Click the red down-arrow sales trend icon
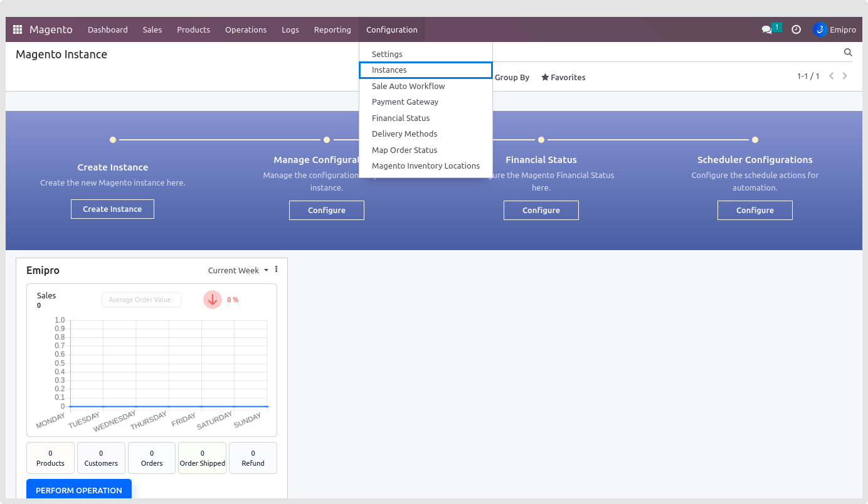This screenshot has width=868, height=504. tap(213, 300)
